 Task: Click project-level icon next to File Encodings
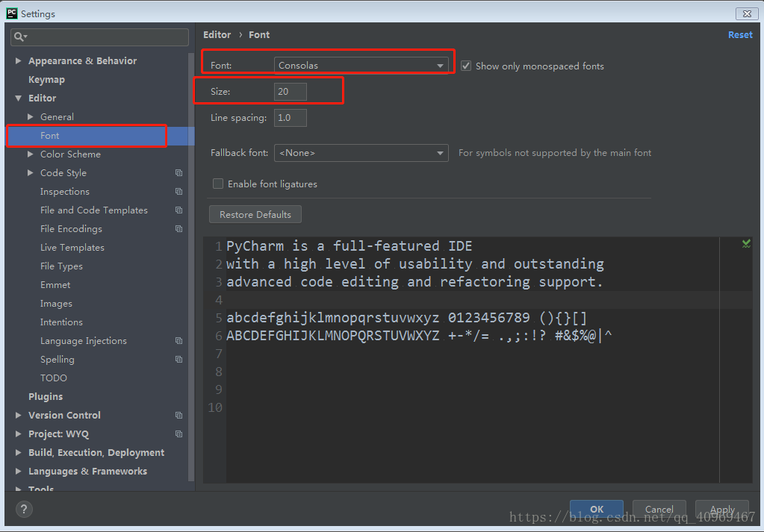pyautogui.click(x=178, y=229)
